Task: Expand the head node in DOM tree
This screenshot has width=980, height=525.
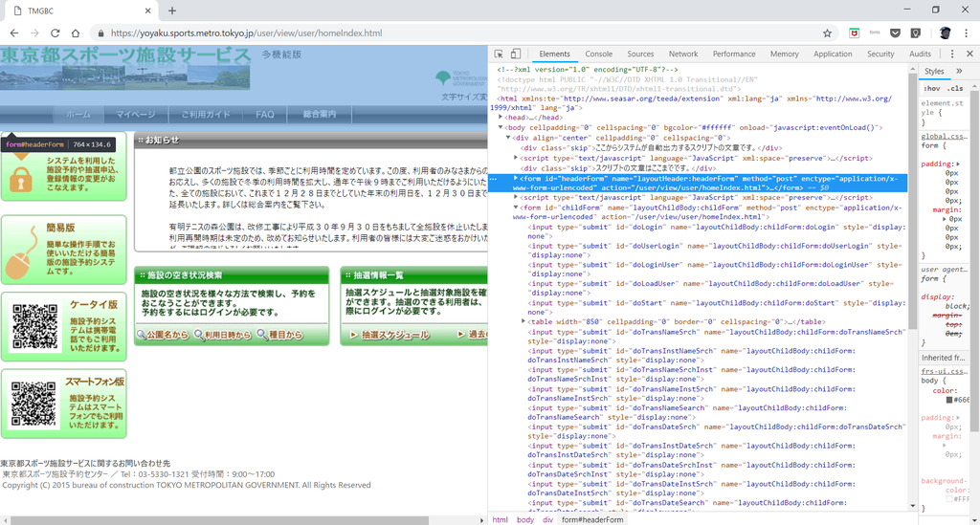Action: (501, 117)
